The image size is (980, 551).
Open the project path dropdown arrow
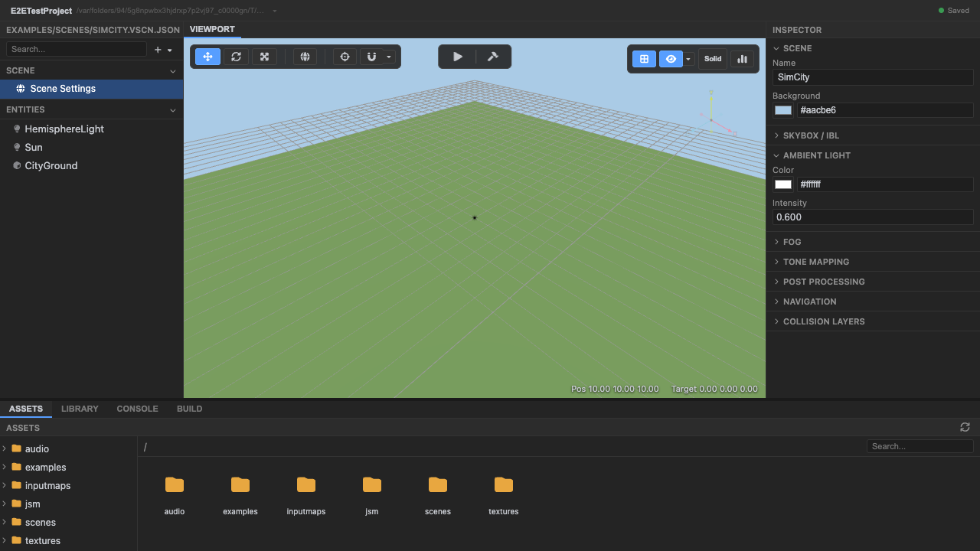click(275, 11)
